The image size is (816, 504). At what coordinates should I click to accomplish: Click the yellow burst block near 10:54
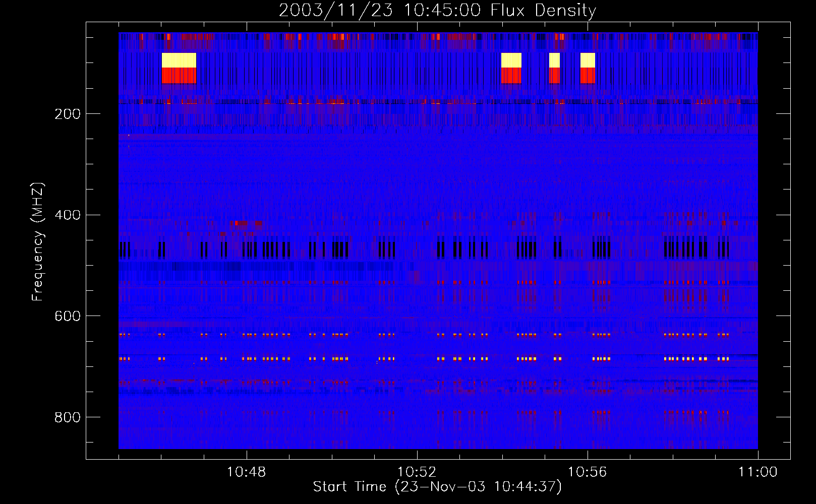pos(511,60)
